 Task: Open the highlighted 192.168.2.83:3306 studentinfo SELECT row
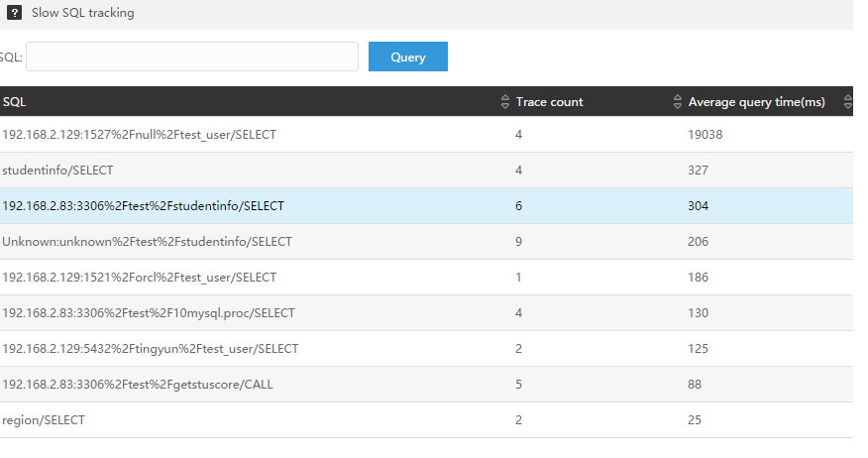tap(144, 206)
